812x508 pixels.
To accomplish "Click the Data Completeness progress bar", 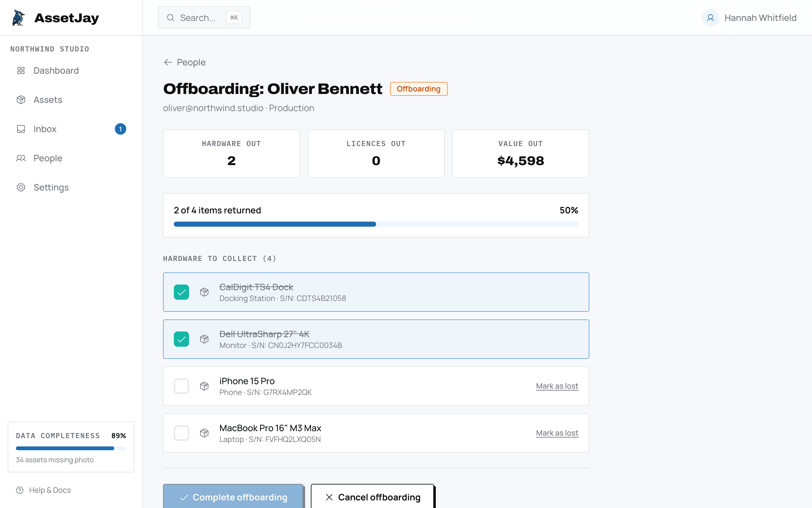I will tap(71, 448).
